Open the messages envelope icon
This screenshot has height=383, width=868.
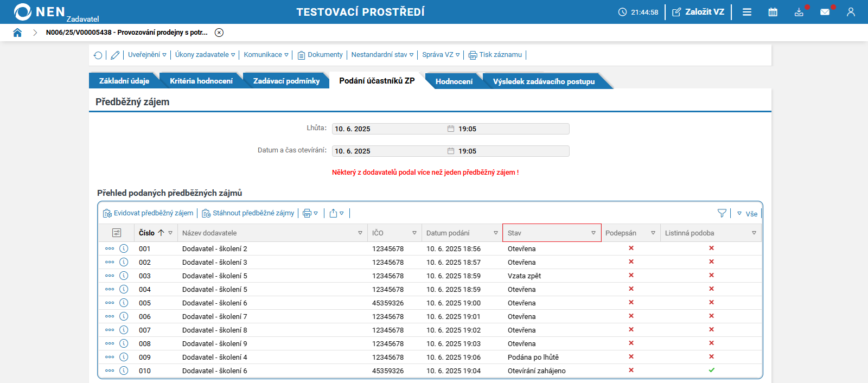[825, 12]
